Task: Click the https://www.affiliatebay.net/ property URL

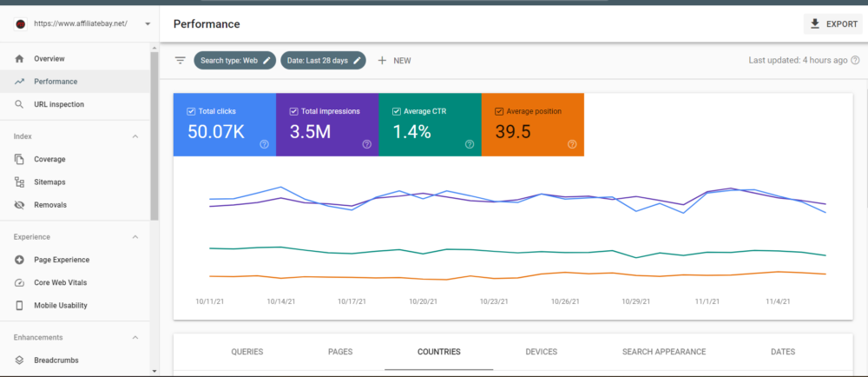Action: coord(81,24)
